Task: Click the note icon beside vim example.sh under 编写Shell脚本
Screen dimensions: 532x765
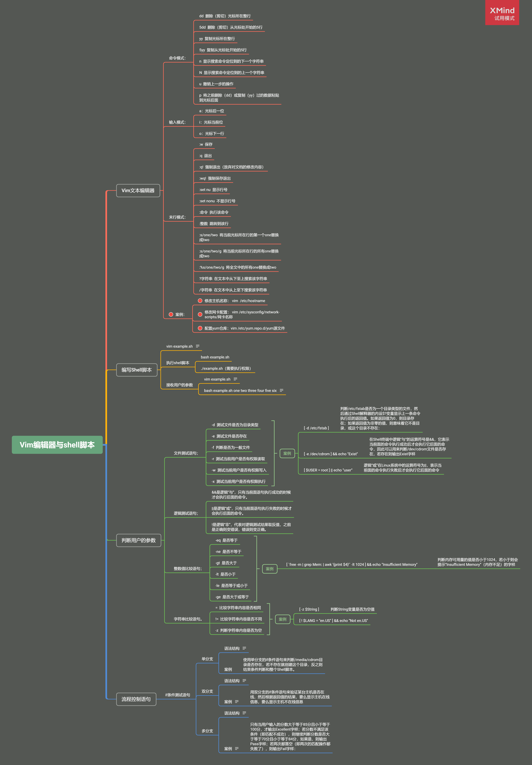Action: point(198,346)
